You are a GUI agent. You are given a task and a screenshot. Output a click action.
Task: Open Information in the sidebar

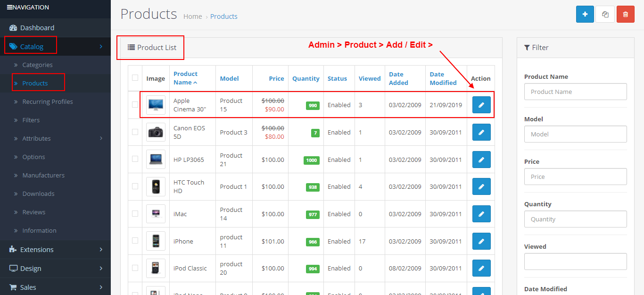coord(39,230)
